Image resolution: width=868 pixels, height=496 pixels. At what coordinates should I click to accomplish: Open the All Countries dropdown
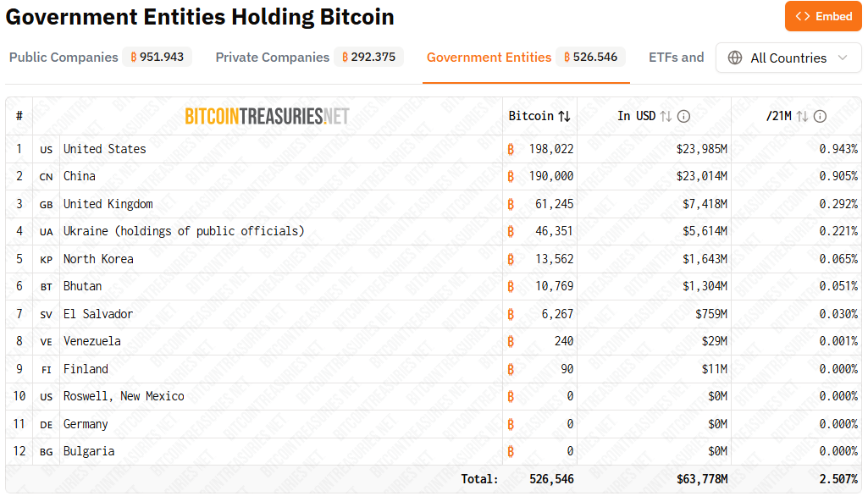(x=788, y=58)
